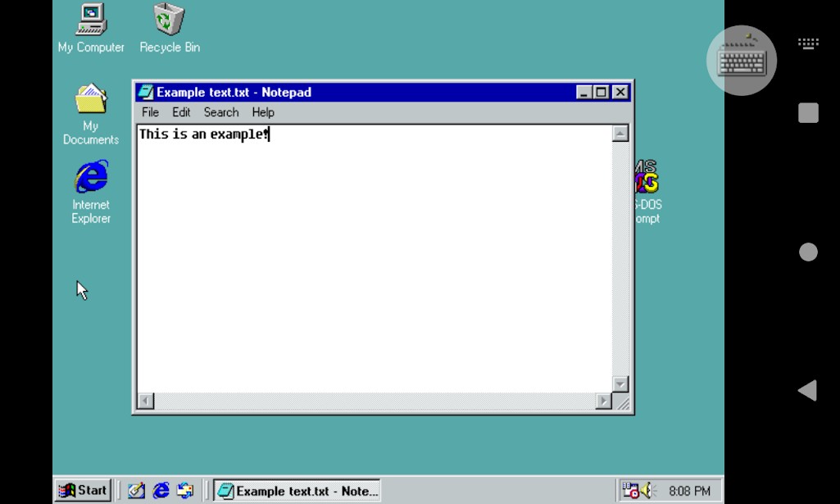Viewport: 840px width, 504px height.
Task: Open the Help menu in Notepad
Action: pos(263,112)
